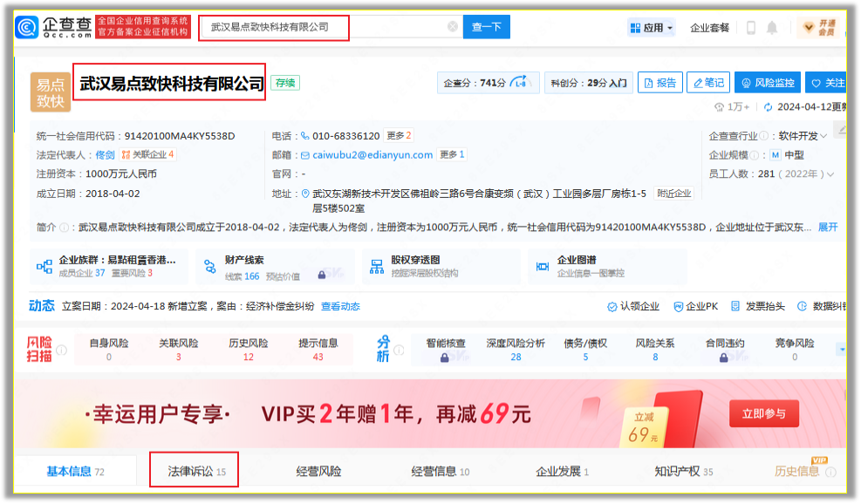
Task: Click 成员企业 37 link
Action: 82,273
